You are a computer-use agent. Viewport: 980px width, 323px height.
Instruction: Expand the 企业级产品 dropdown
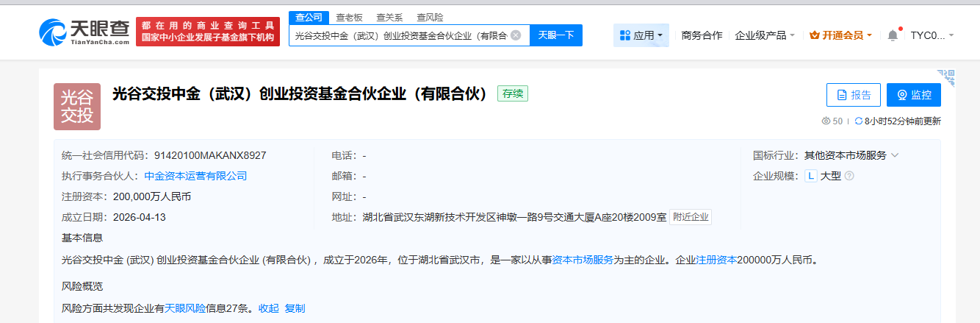tap(765, 35)
